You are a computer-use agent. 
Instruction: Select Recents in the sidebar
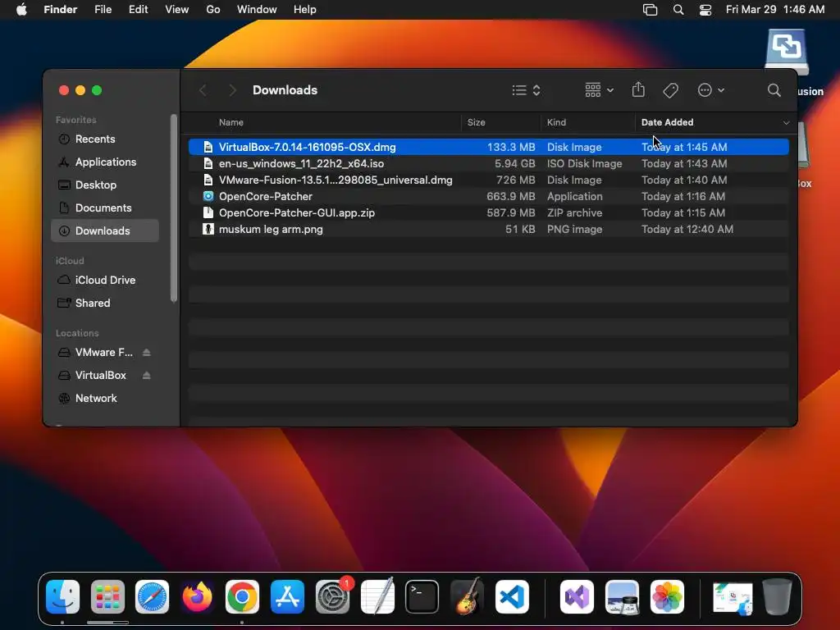105,139
